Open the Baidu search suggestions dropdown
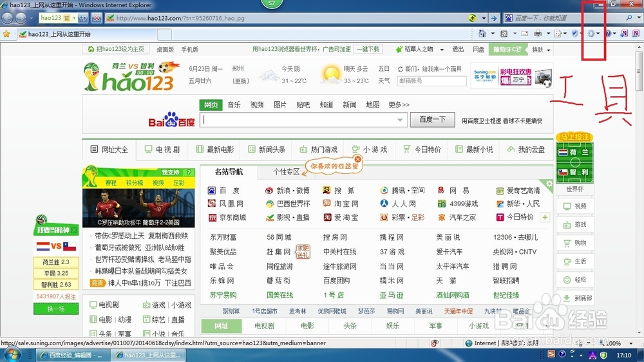This screenshot has width=644, height=362. click(x=400, y=120)
